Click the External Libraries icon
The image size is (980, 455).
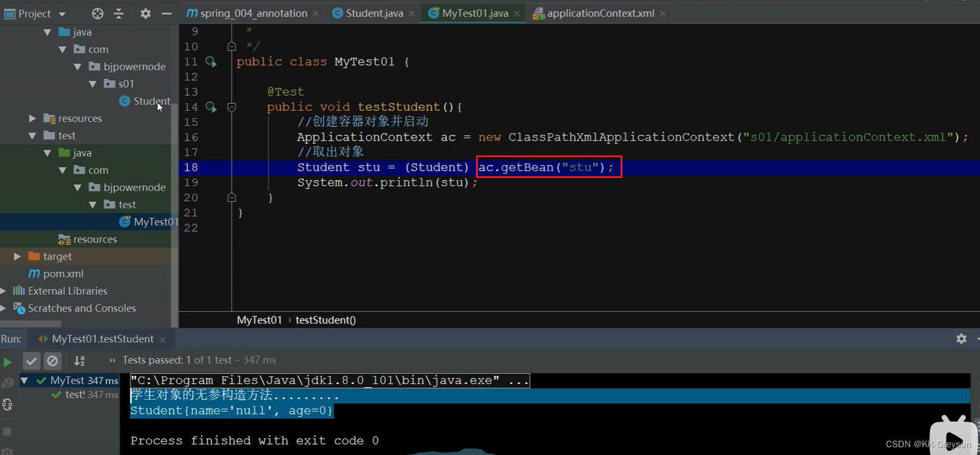pyautogui.click(x=19, y=291)
